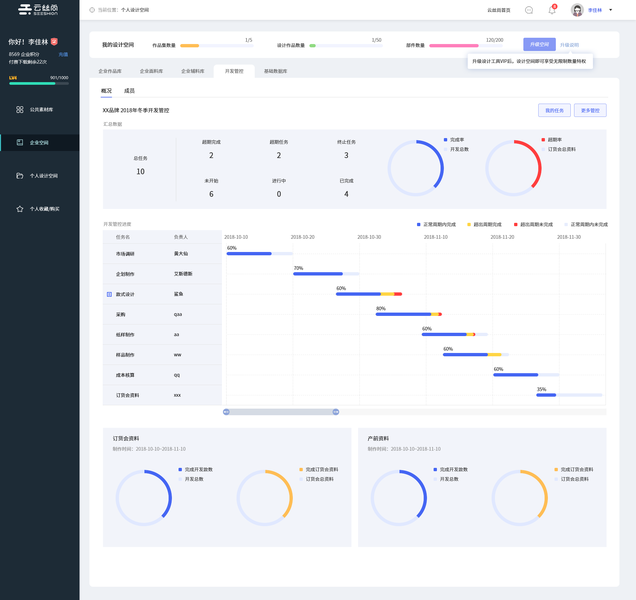Click the 产前资料 card title

[x=378, y=438]
